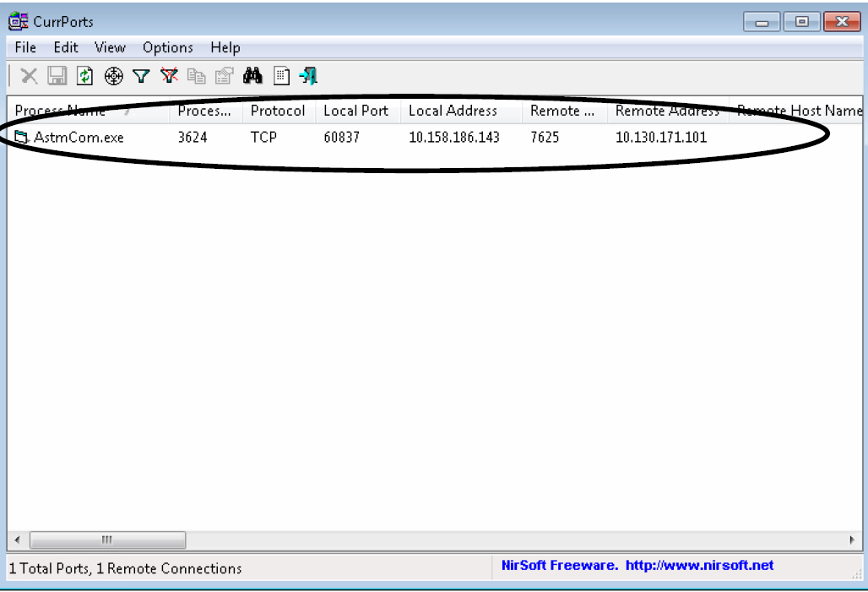This screenshot has width=868, height=592.
Task: Sort by the Process ID column header
Action: 206,111
